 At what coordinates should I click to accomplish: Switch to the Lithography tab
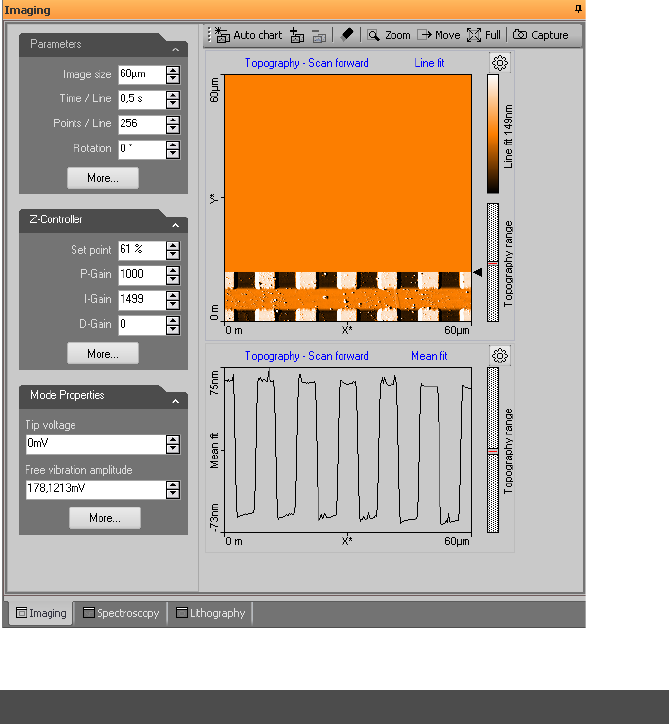211,613
